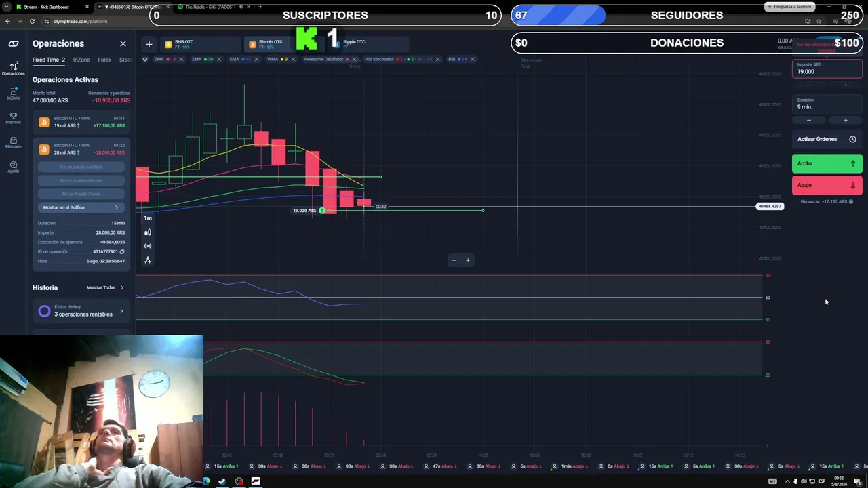The width and height of the screenshot is (868, 488).
Task: Open the InZone sidebar section
Action: click(x=14, y=93)
